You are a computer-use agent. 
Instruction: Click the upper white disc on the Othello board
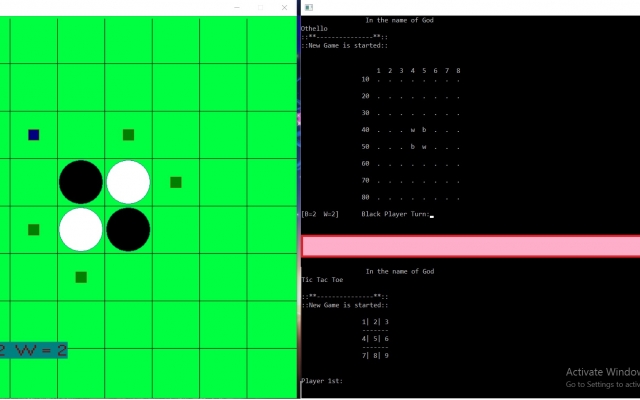pos(128,182)
